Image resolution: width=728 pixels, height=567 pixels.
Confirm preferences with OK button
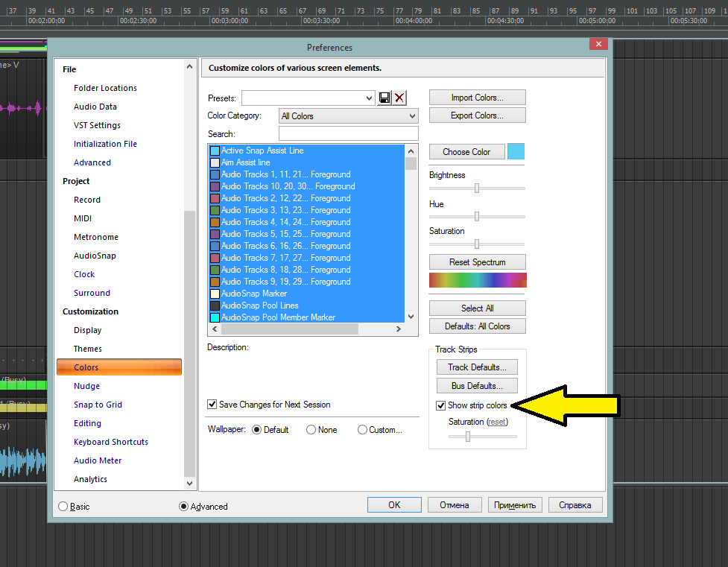394,504
